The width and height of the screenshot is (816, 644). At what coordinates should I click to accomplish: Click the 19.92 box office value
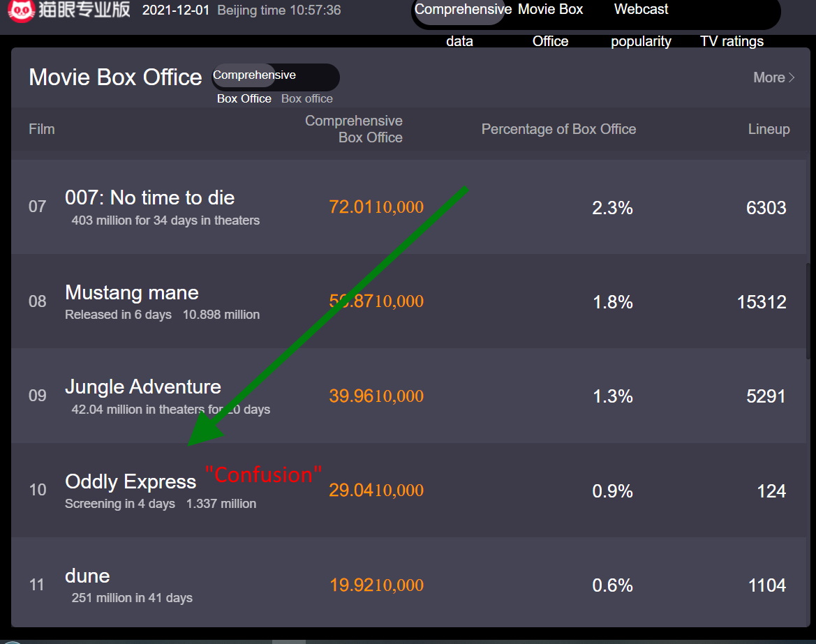click(x=376, y=585)
